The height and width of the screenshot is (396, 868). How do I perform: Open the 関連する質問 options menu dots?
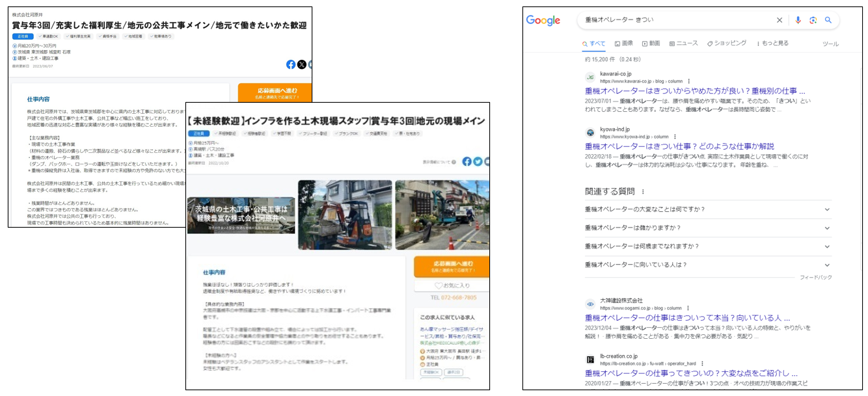[x=643, y=192]
